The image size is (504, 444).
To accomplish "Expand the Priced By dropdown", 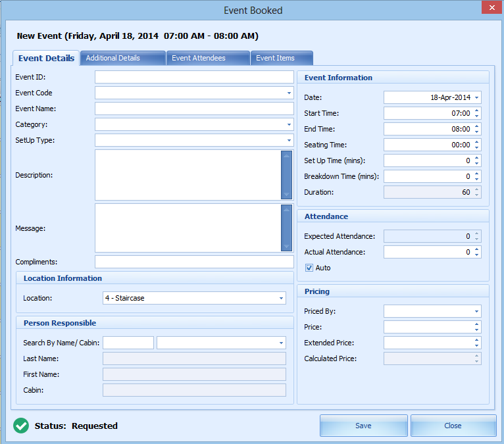I will coord(476,311).
